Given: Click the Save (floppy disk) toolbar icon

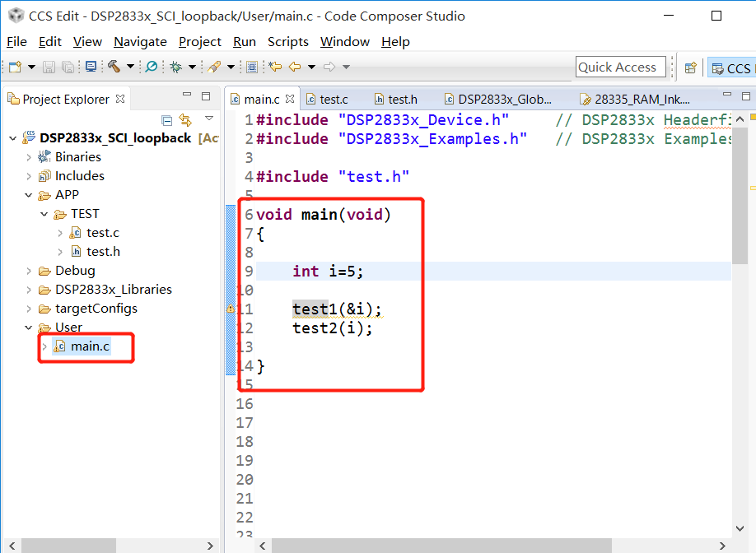Looking at the screenshot, I should tap(49, 67).
